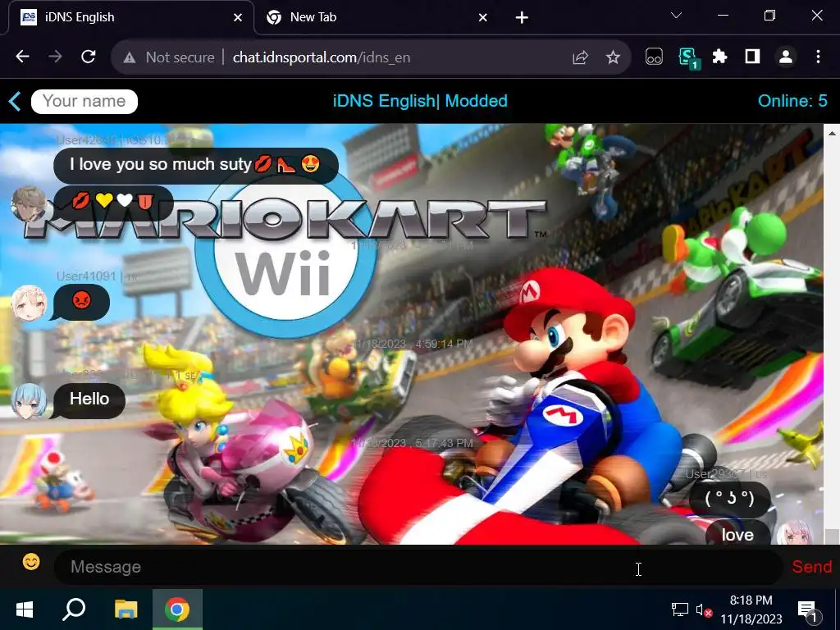Image resolution: width=840 pixels, height=630 pixels.
Task: Open the Chrome three-dot menu
Action: click(x=818, y=57)
